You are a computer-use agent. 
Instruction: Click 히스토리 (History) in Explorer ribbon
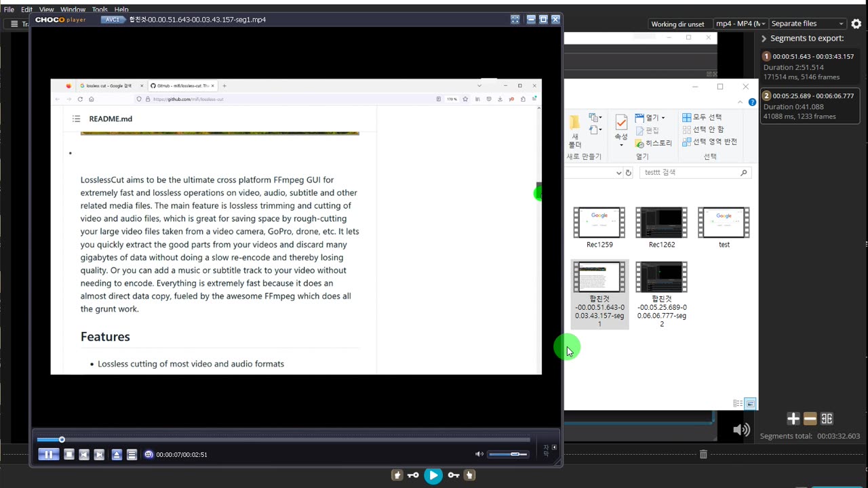click(653, 143)
